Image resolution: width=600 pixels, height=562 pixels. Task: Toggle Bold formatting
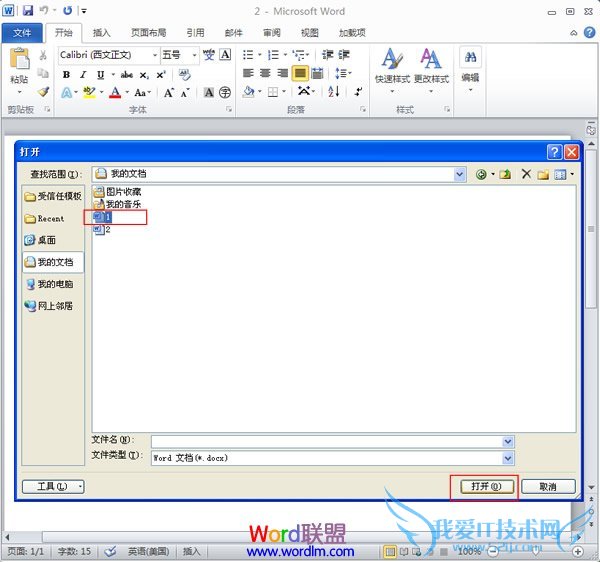(66, 75)
